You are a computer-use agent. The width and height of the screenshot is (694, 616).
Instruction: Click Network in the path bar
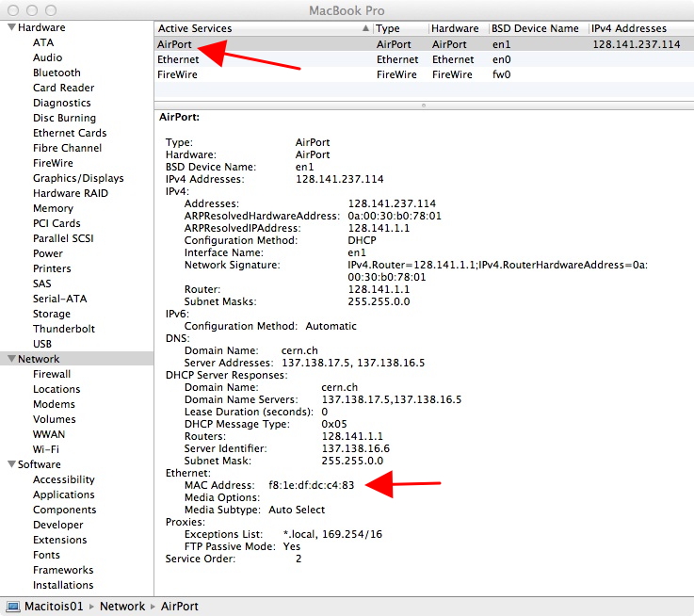122,607
